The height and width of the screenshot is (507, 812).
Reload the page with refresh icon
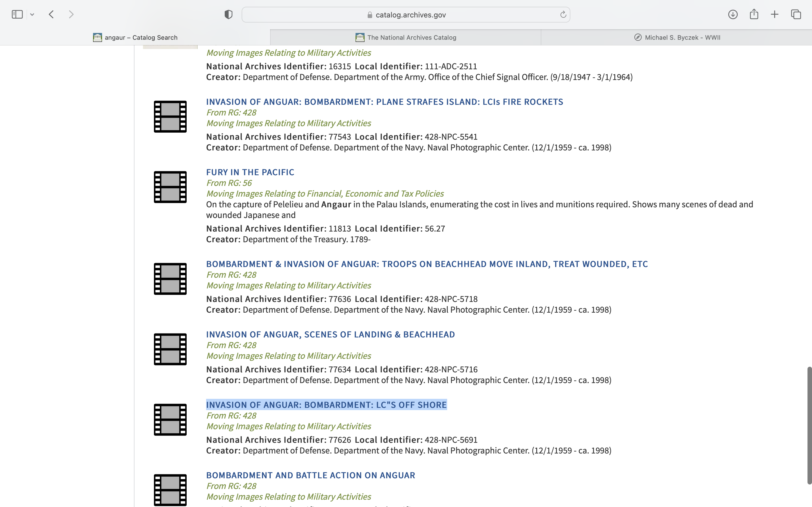click(563, 14)
